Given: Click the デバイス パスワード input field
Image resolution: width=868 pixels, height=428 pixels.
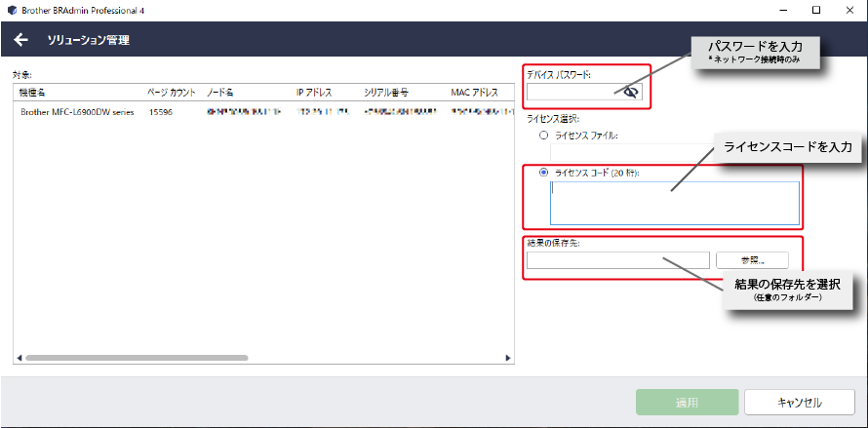Looking at the screenshot, I should click(x=573, y=92).
